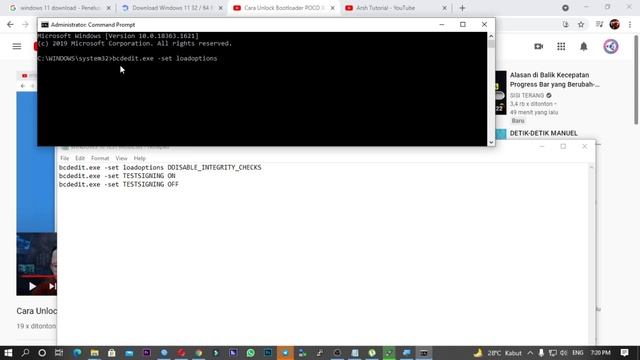640x360 pixels.
Task: Open the Mail app on taskbar
Action: (129, 353)
